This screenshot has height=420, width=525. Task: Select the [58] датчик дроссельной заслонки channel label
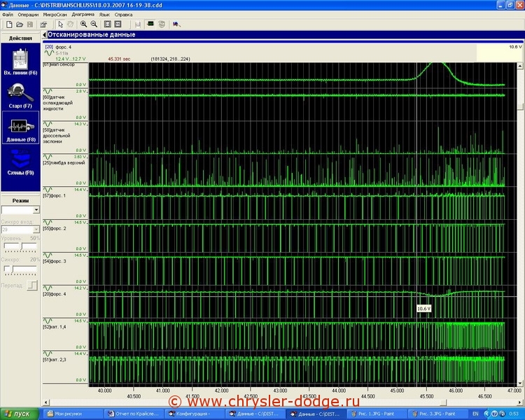56,136
